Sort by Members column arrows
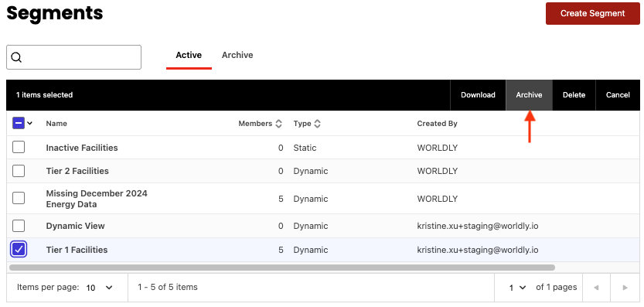The width and height of the screenshot is (644, 307). point(278,123)
